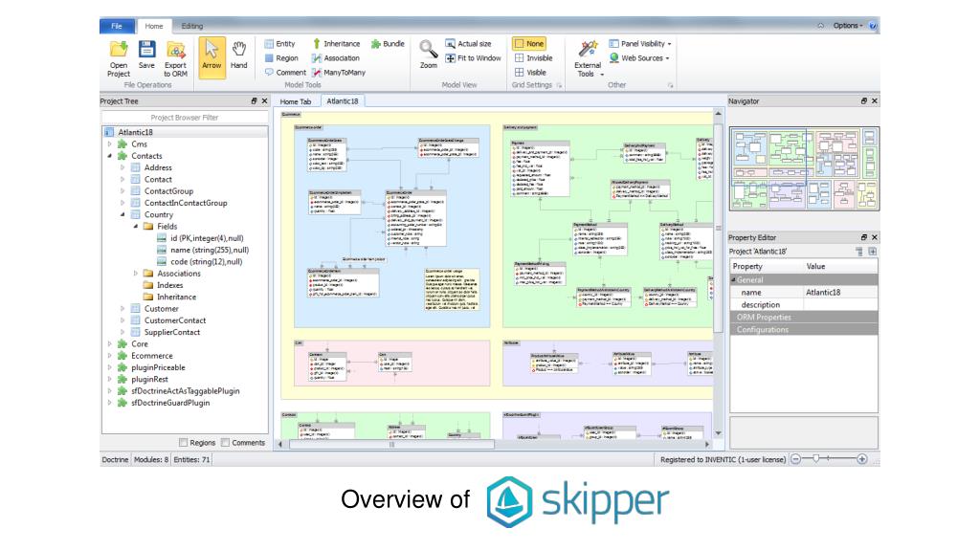The height and width of the screenshot is (551, 980).
Task: Click the help icon beside Options
Action: pos(873,26)
